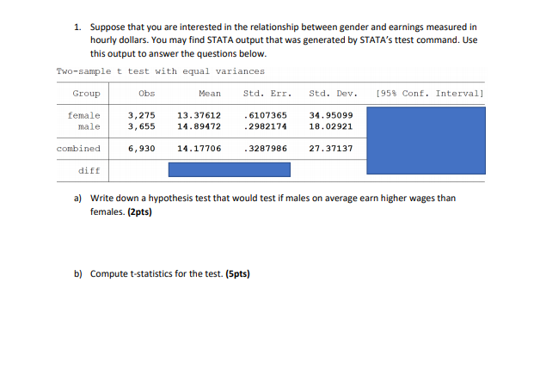This screenshot has width=540, height=392.
Task: Click the (5pts) label
Action: (x=237, y=273)
